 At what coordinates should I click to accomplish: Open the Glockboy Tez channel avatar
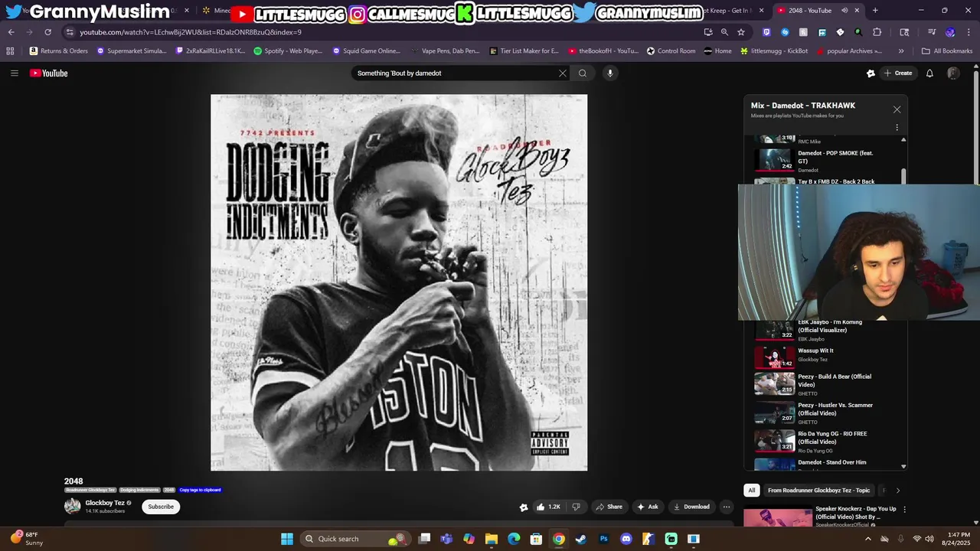pyautogui.click(x=72, y=506)
